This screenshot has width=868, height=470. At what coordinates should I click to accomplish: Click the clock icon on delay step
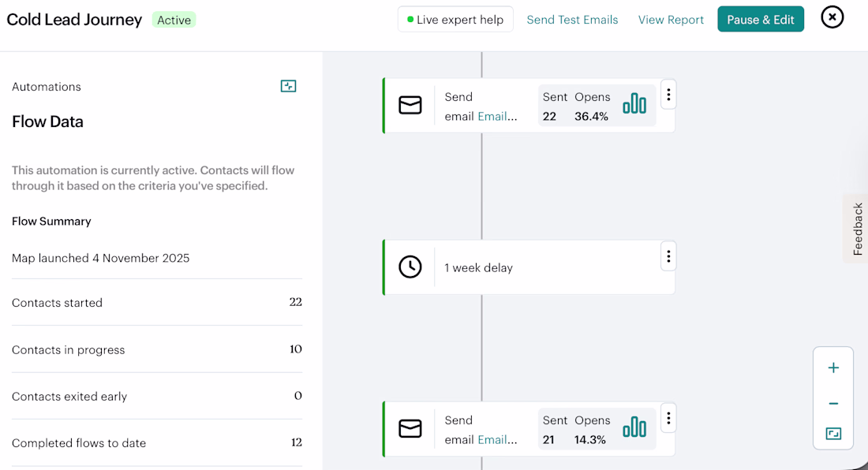[410, 267]
